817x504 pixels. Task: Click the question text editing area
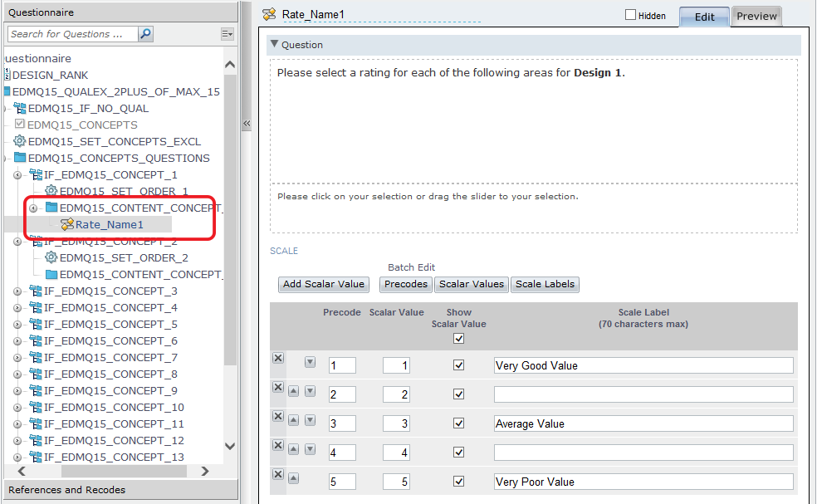point(534,121)
